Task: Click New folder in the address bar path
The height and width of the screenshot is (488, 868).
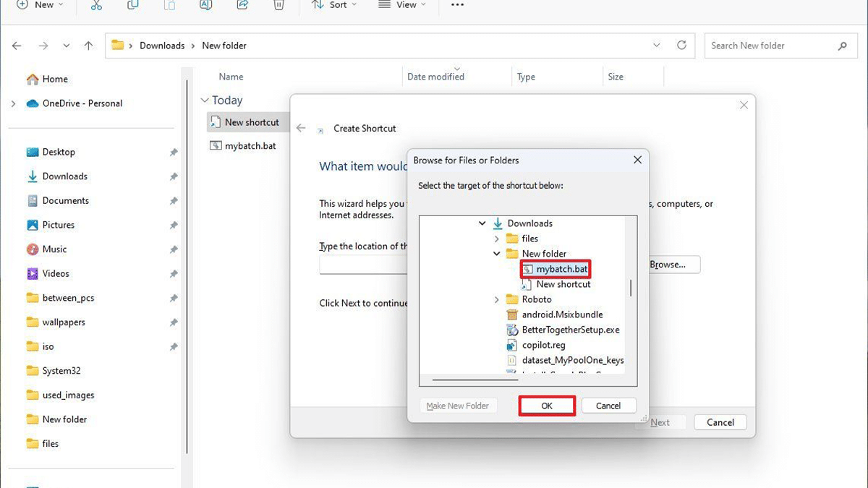Action: [x=224, y=46]
